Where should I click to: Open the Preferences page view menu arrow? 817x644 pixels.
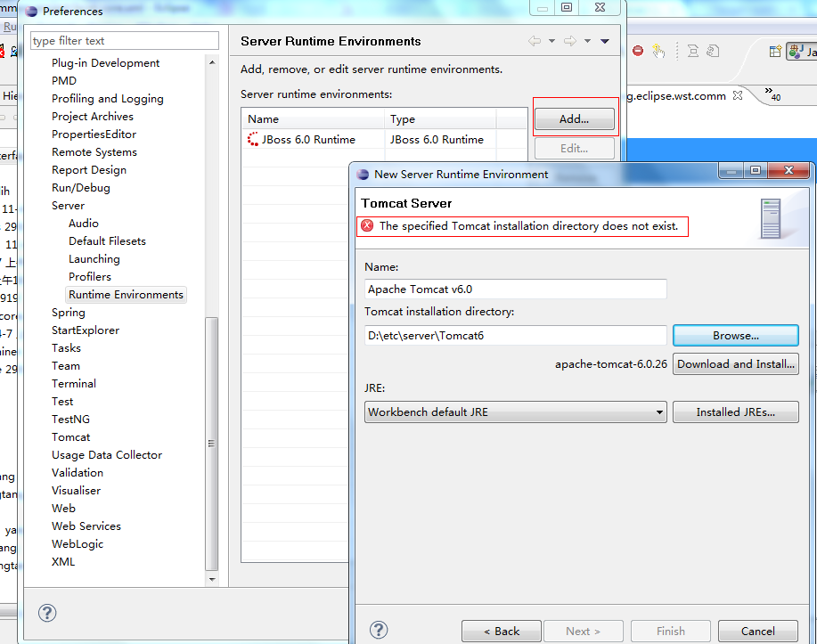(x=605, y=41)
